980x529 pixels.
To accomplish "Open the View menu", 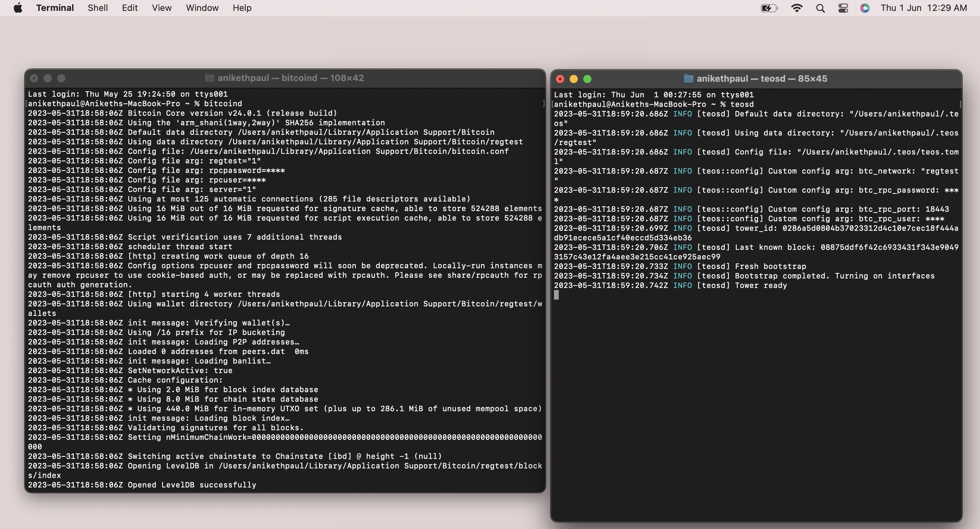I will (x=162, y=8).
